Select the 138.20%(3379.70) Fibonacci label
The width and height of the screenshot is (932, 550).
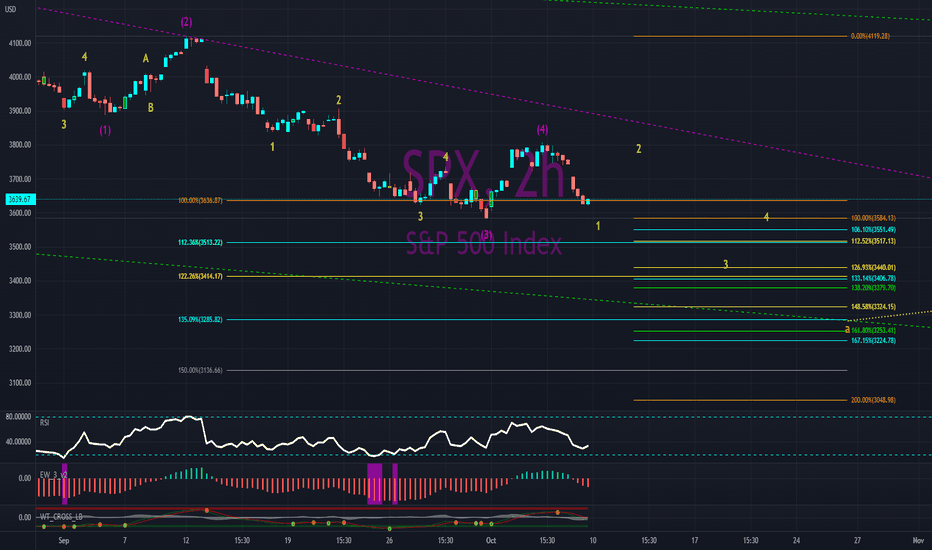point(873,288)
